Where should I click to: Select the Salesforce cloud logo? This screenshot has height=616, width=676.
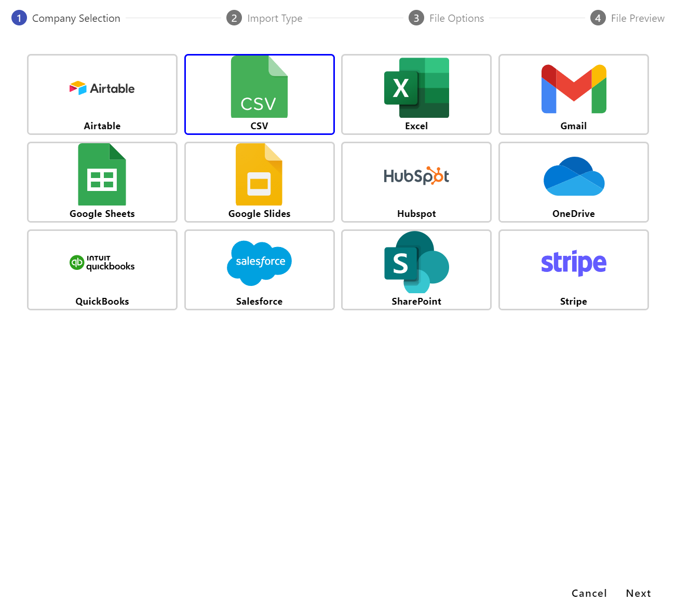(259, 263)
